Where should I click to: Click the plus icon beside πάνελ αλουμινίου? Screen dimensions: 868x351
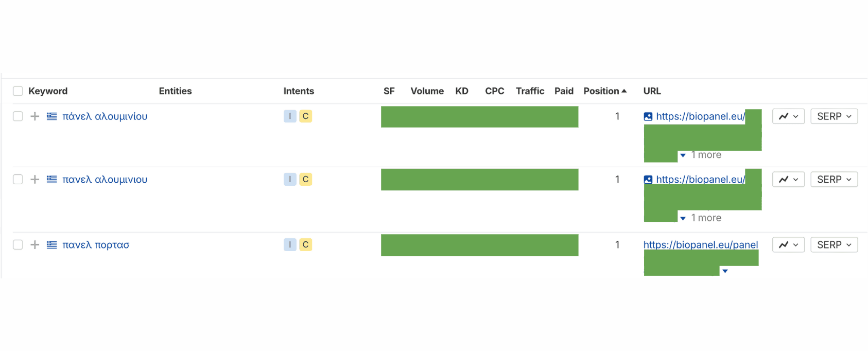pyautogui.click(x=34, y=116)
